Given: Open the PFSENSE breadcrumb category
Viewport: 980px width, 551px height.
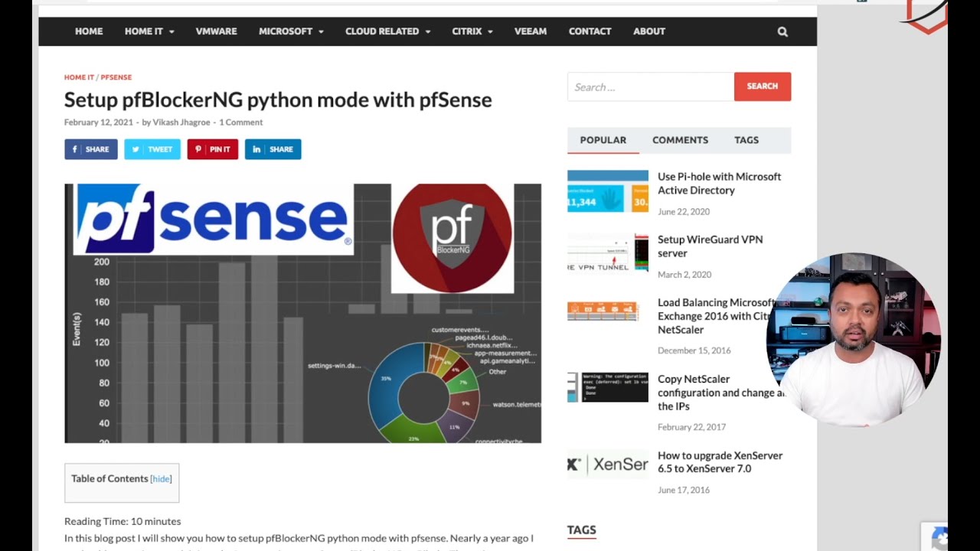Looking at the screenshot, I should point(116,77).
